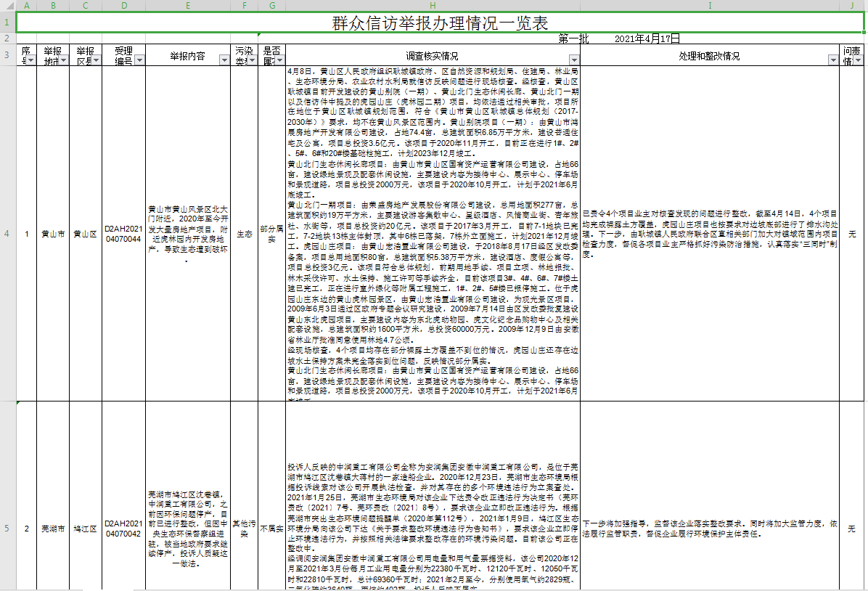Open filter dropdown for 举报地市 column
This screenshot has height=591, width=868.
(x=62, y=60)
